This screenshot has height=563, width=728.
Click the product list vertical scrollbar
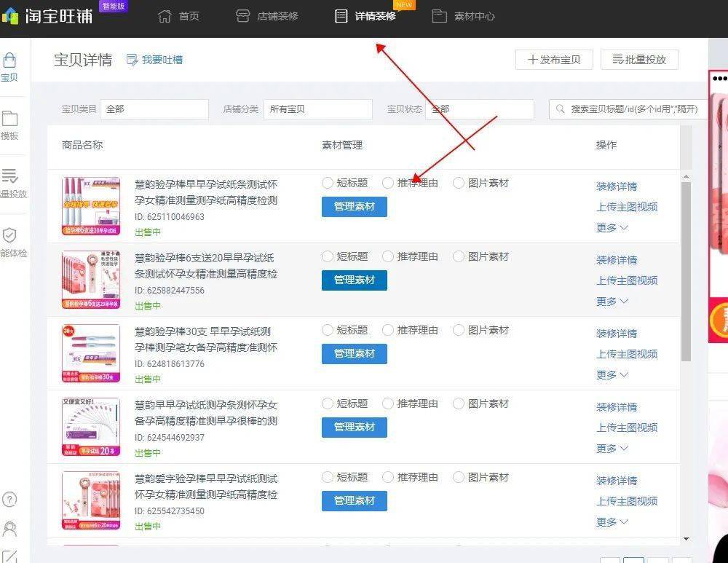[x=686, y=271]
